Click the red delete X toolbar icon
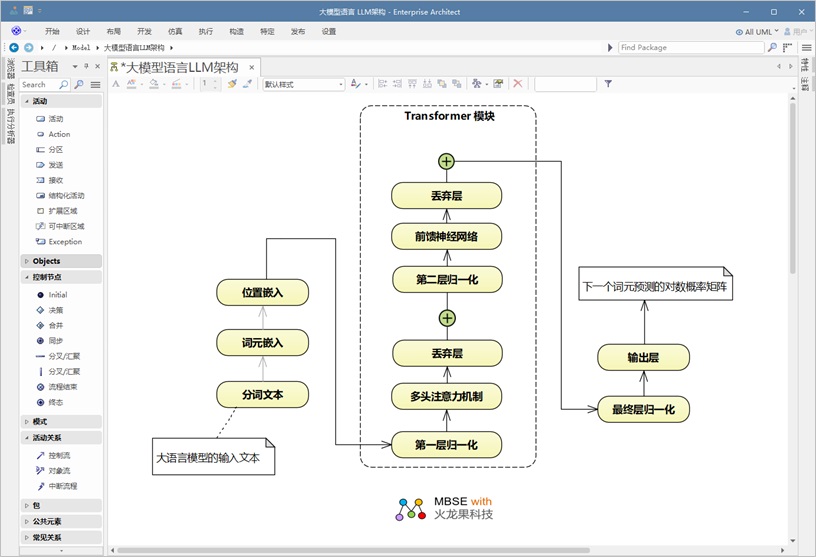The height and width of the screenshot is (557, 816). tap(518, 84)
